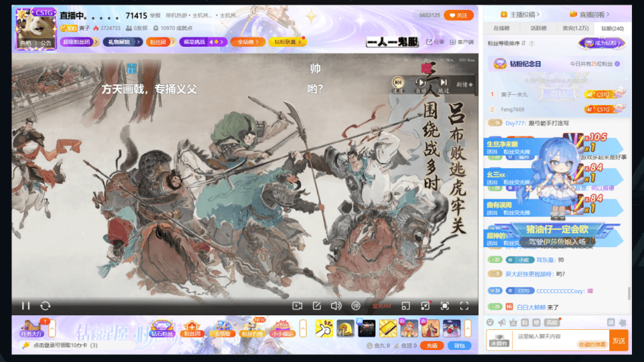The width and height of the screenshot is (644, 362).
Task: Toggle the danmaku bullet comments icon
Action: click(x=356, y=306)
